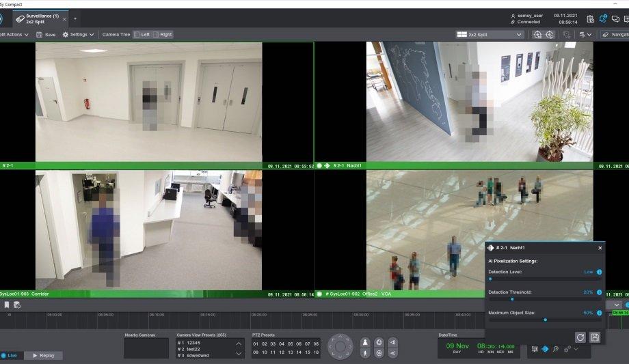
Task: Adjust the Detection Level slider
Action: click(544, 279)
